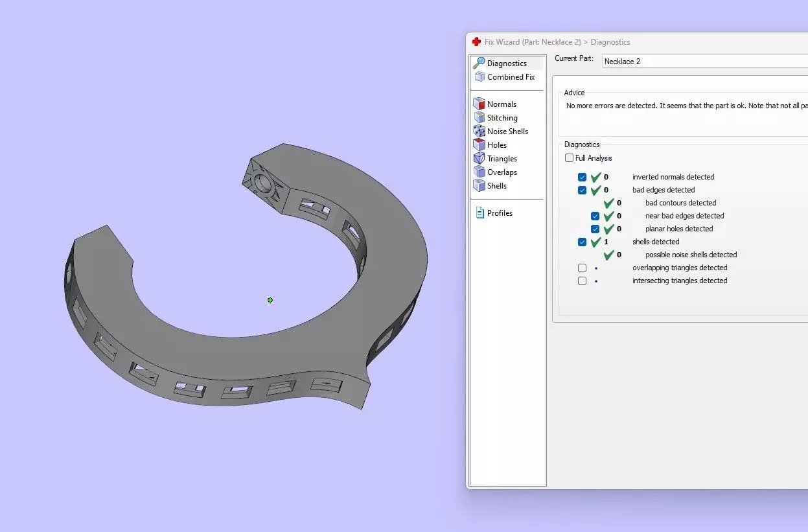This screenshot has width=808, height=532.
Task: Click the 'intersecting triangles detected' label
Action: [680, 281]
